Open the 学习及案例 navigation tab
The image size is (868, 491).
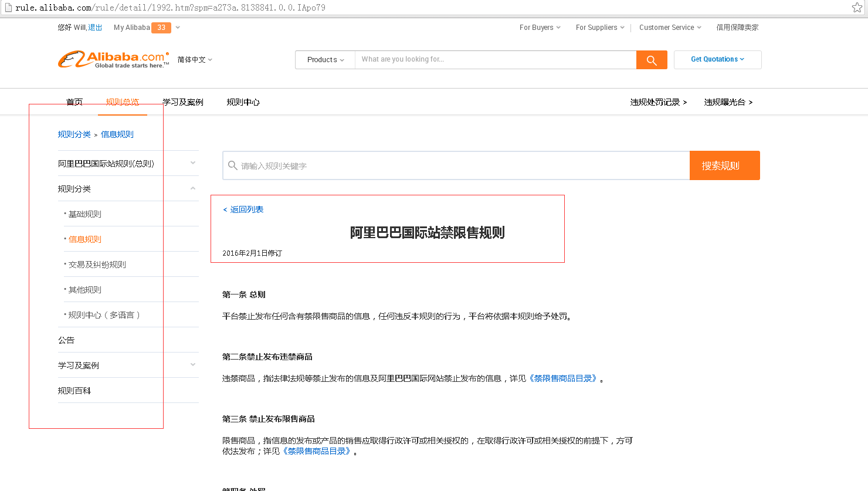[x=183, y=102]
